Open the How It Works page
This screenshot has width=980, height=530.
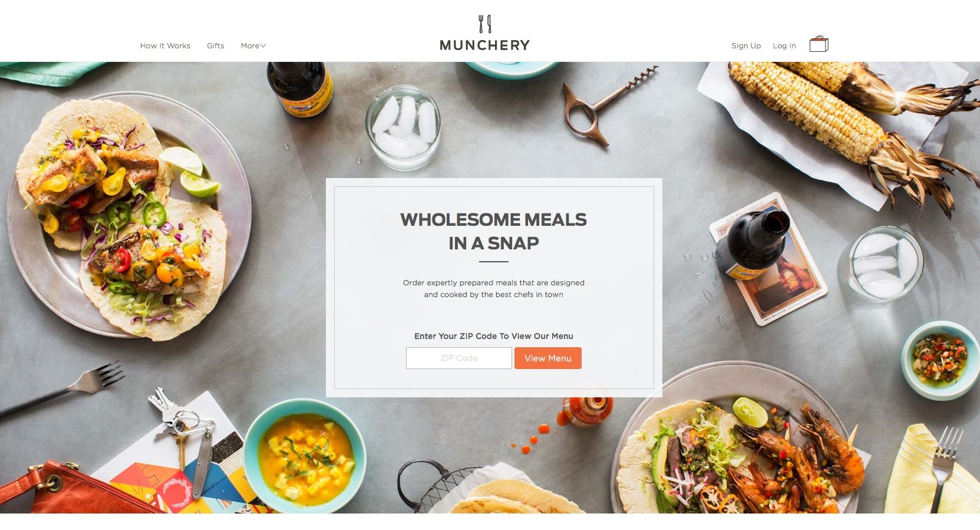pyautogui.click(x=165, y=46)
